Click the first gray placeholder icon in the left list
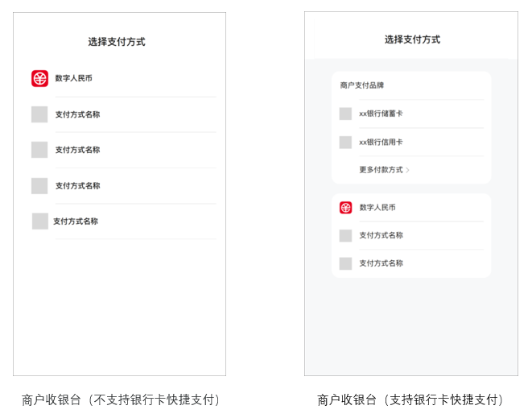The width and height of the screenshot is (532, 418). tap(39, 114)
